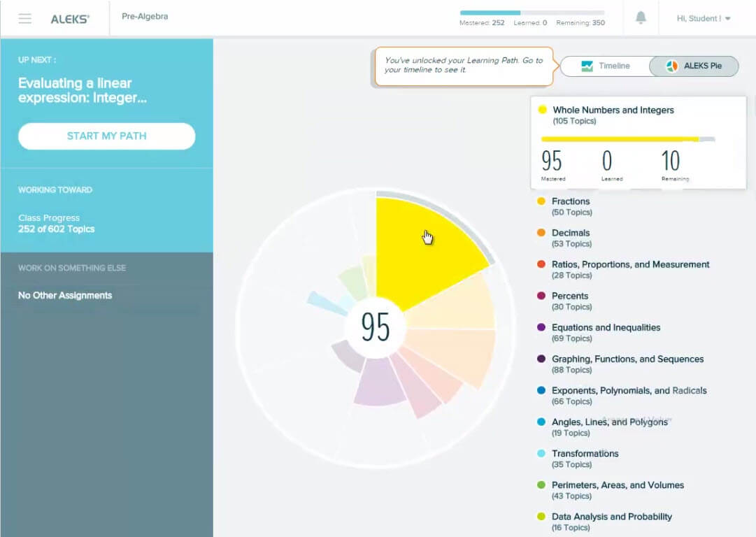Select the faded light blue pie slice
The image size is (756, 537).
[x=326, y=303]
